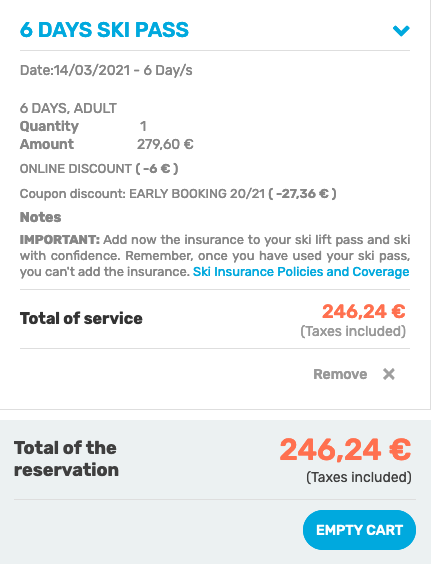Click the EARLY BOOKING 20/21 coupon discount line

(x=178, y=194)
